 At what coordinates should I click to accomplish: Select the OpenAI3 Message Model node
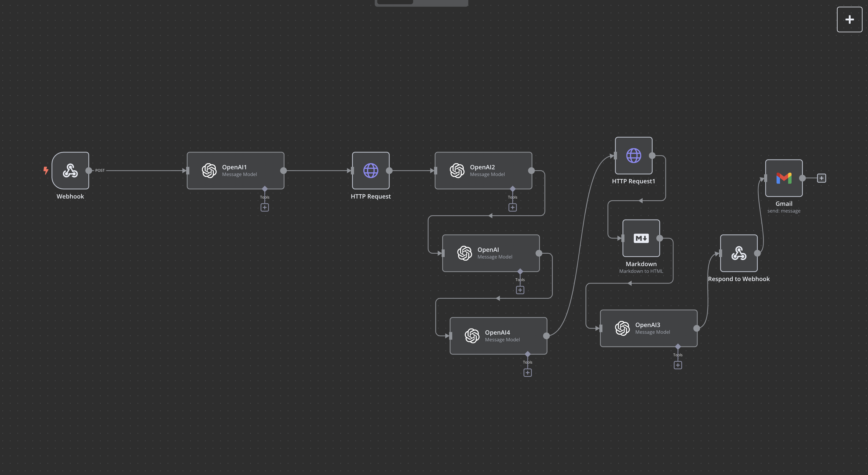648,328
